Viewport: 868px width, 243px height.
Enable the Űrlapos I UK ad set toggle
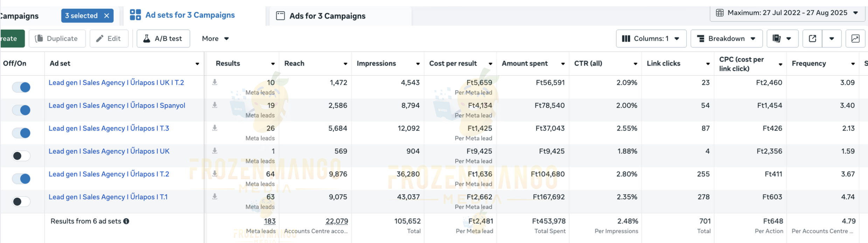pos(21,156)
